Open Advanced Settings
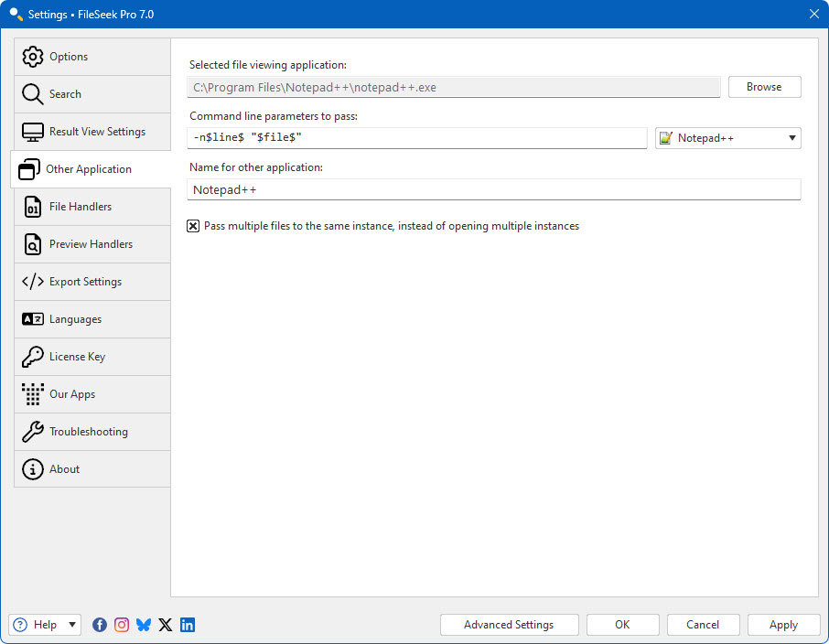 tap(509, 625)
